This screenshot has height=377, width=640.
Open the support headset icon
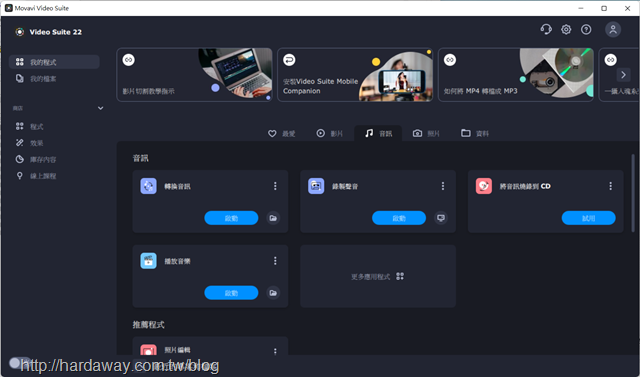click(546, 29)
